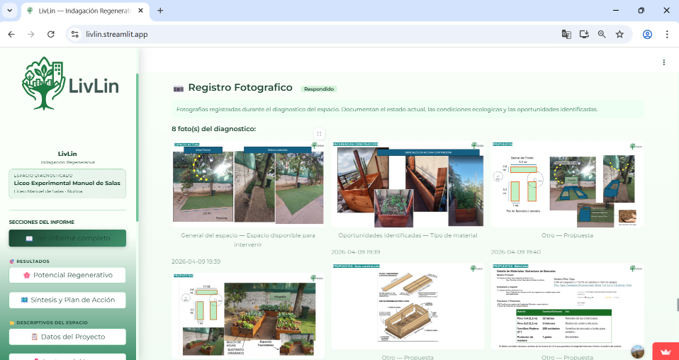679x360 pixels.
Task: Click the install app icon
Action: (x=584, y=34)
